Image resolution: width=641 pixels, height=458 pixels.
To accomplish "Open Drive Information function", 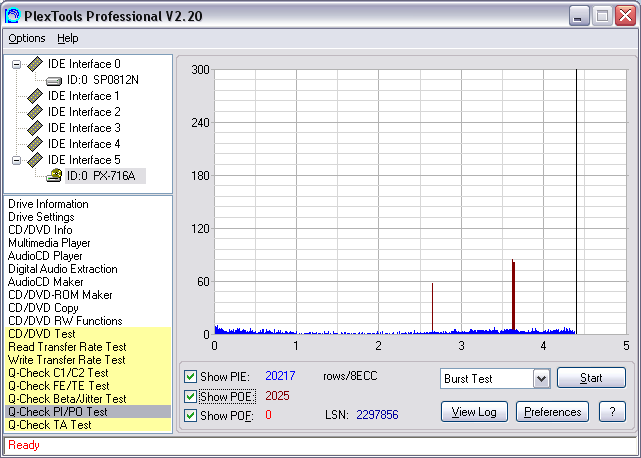I will tap(48, 204).
